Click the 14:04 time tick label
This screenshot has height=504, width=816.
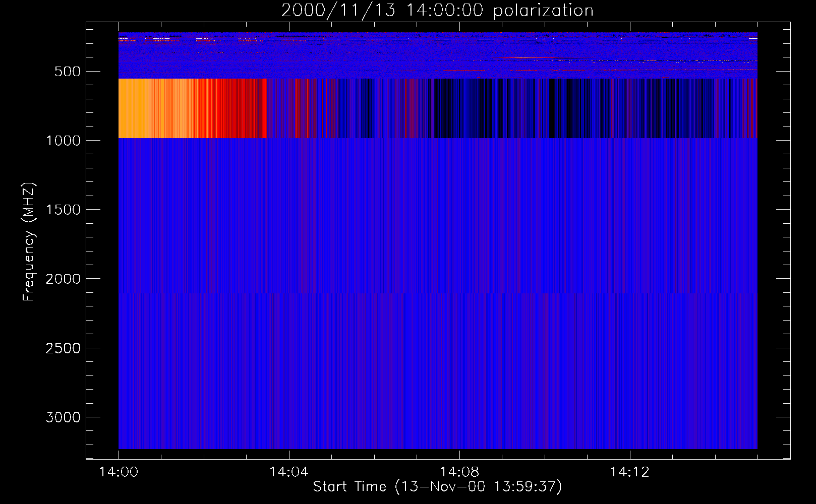(x=288, y=472)
